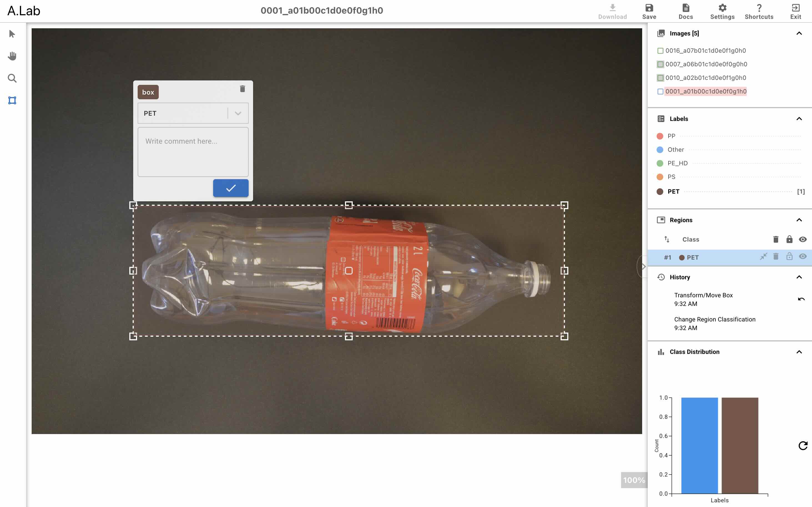Tick checkbox for image 0001_a01b00c1d0e0f0g1h0
Viewport: 812px width, 507px height.
click(x=660, y=91)
